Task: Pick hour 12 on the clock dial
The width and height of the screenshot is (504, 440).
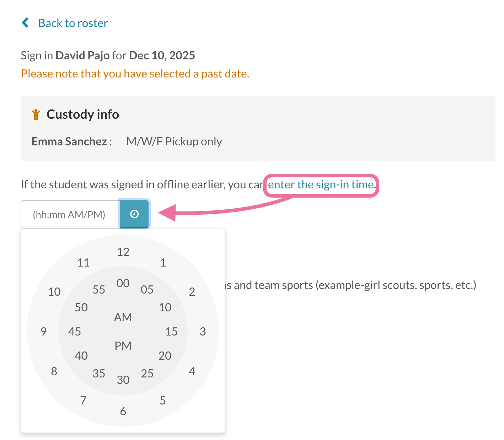Action: (123, 252)
